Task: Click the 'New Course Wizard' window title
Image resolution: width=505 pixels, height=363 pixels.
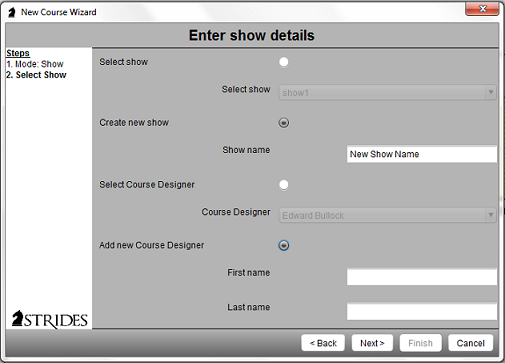Action: [59, 12]
